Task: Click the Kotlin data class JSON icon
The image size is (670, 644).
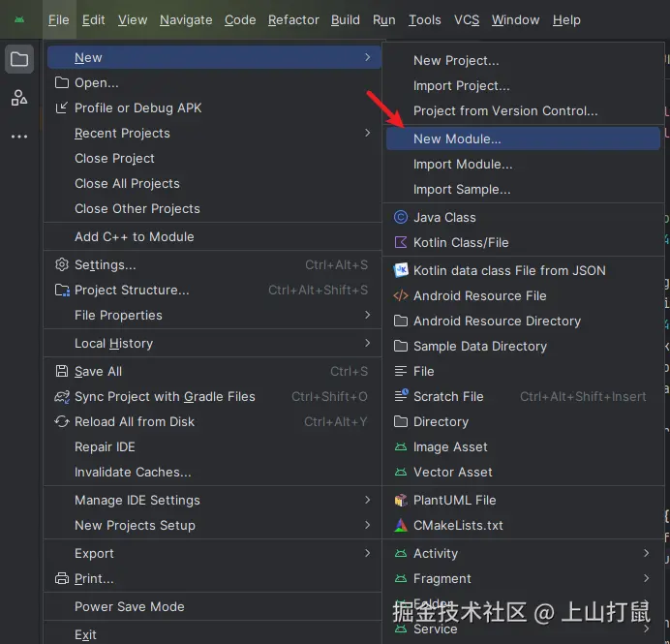Action: point(401,270)
